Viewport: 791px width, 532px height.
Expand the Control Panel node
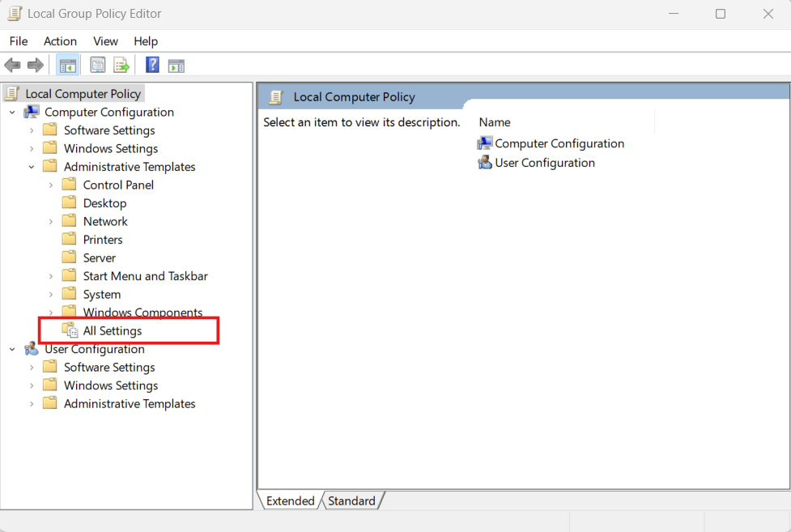click(50, 185)
